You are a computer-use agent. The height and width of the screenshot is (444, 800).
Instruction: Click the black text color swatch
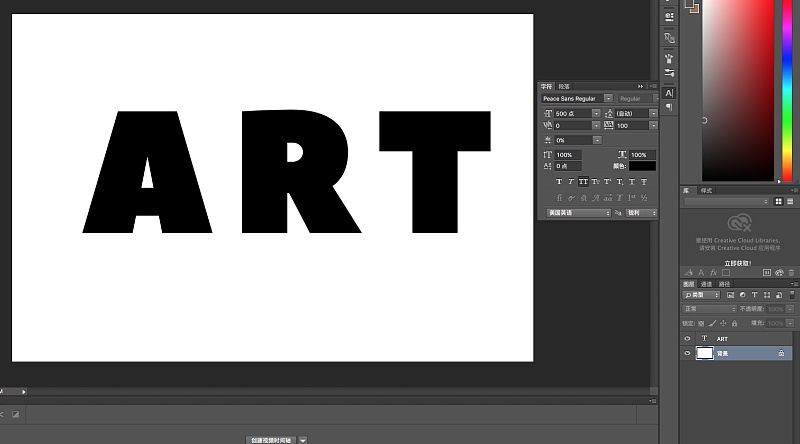(x=642, y=166)
